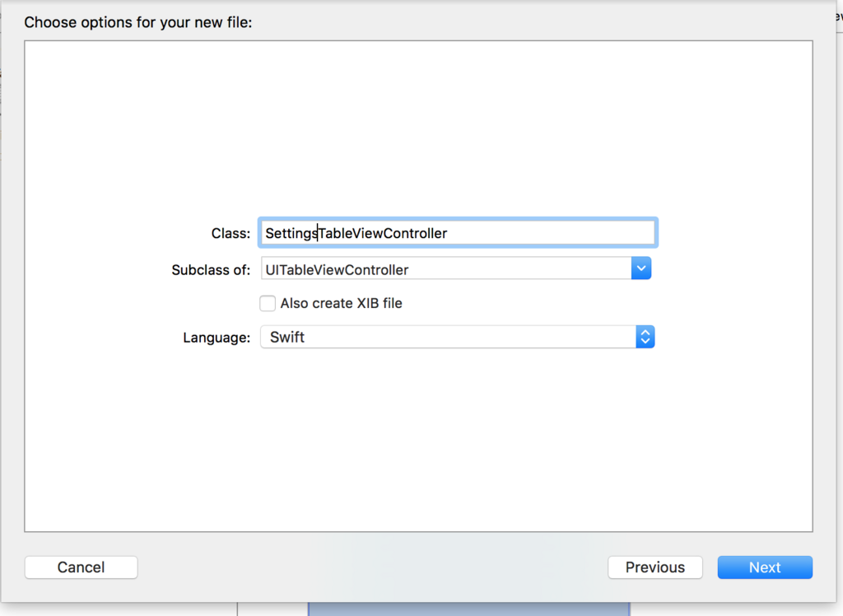Enable Also create XIB file checkbox
Screen dimensions: 843x616
coord(268,303)
